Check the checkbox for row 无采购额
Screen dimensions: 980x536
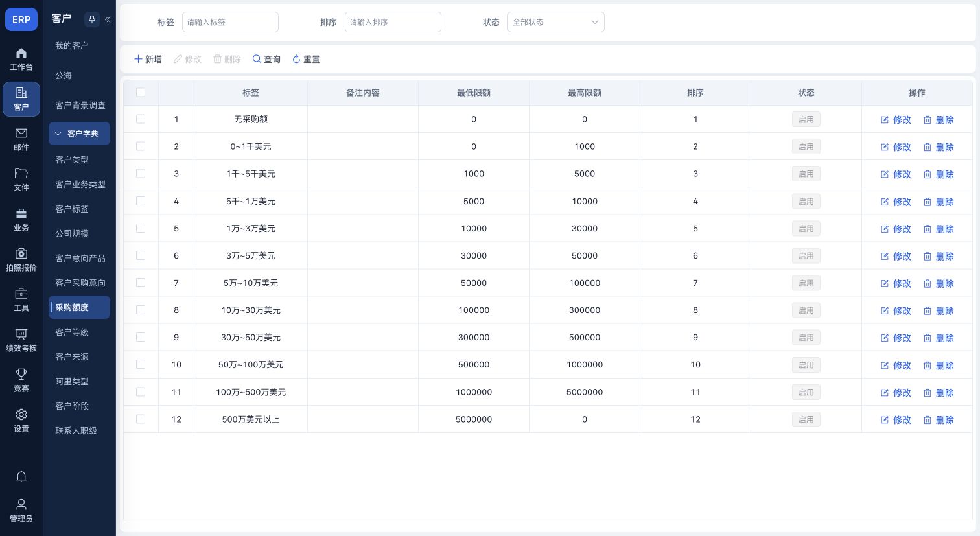pos(141,119)
